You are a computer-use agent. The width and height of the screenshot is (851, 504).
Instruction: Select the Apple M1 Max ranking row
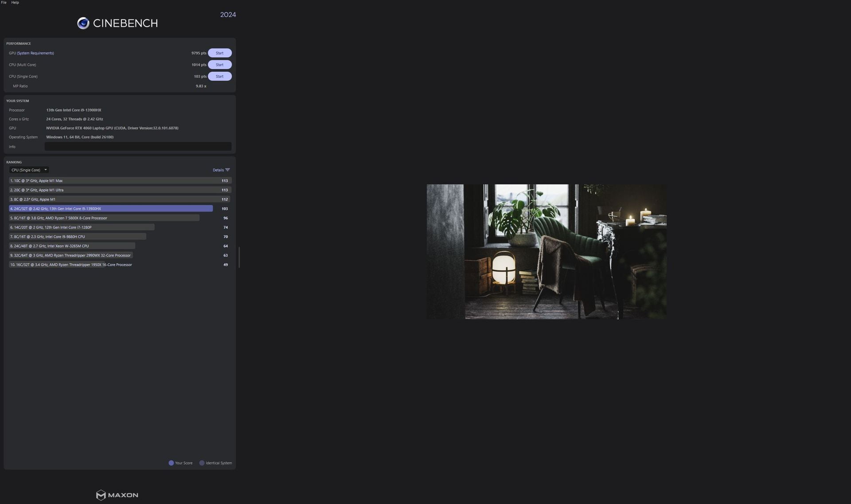click(120, 180)
